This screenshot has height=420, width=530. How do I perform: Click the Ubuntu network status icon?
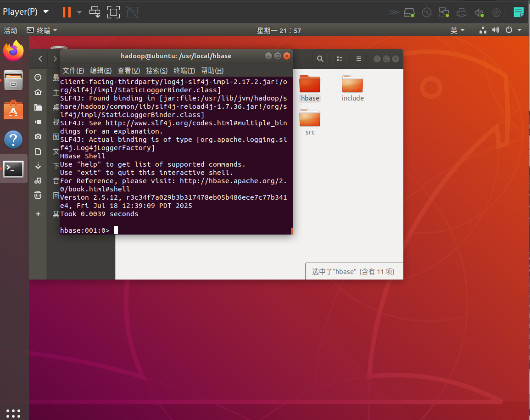[483, 30]
